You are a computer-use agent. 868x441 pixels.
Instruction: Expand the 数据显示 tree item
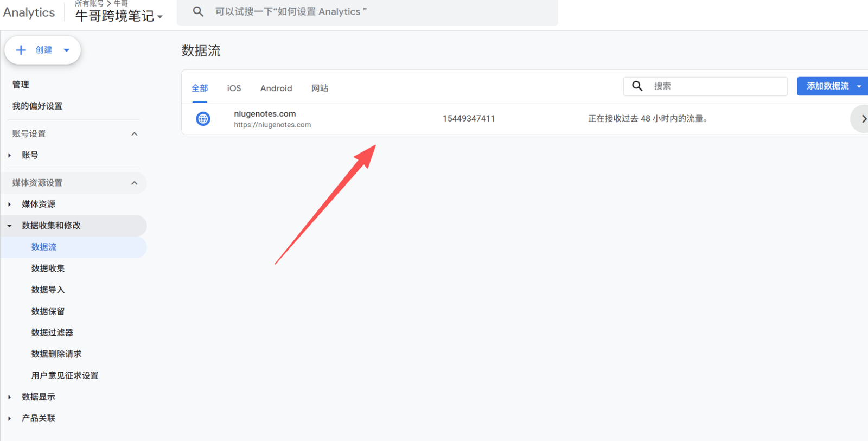tap(10, 397)
